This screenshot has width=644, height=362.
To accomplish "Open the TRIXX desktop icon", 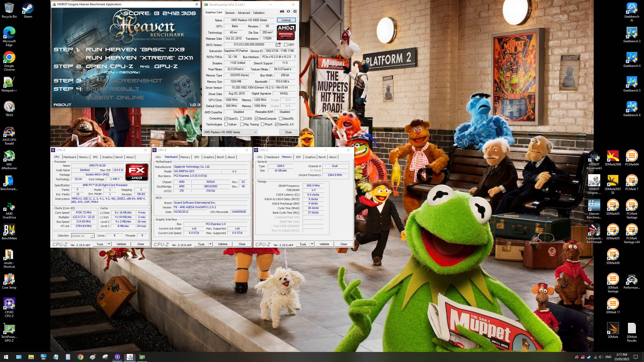I will click(9, 109).
